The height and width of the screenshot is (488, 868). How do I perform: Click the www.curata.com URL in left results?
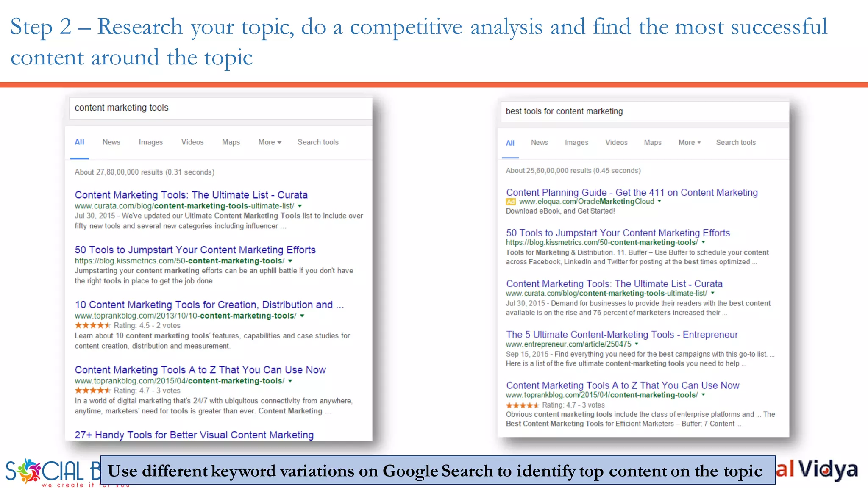(x=184, y=206)
